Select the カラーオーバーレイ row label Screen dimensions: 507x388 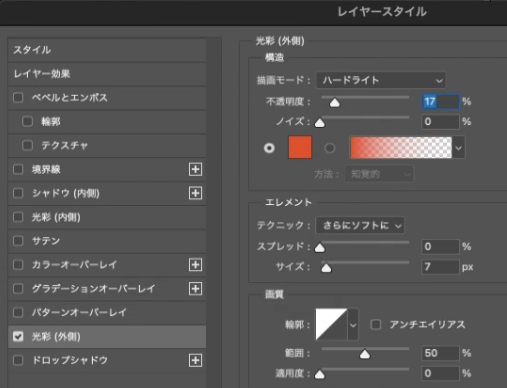click(x=74, y=265)
